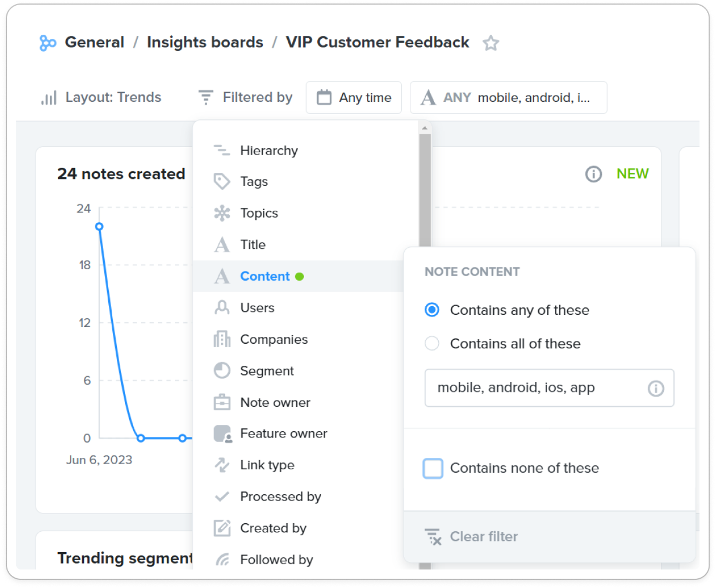Image resolution: width=716 pixels, height=588 pixels.
Task: Click the Productboard logo icon
Action: tap(47, 43)
